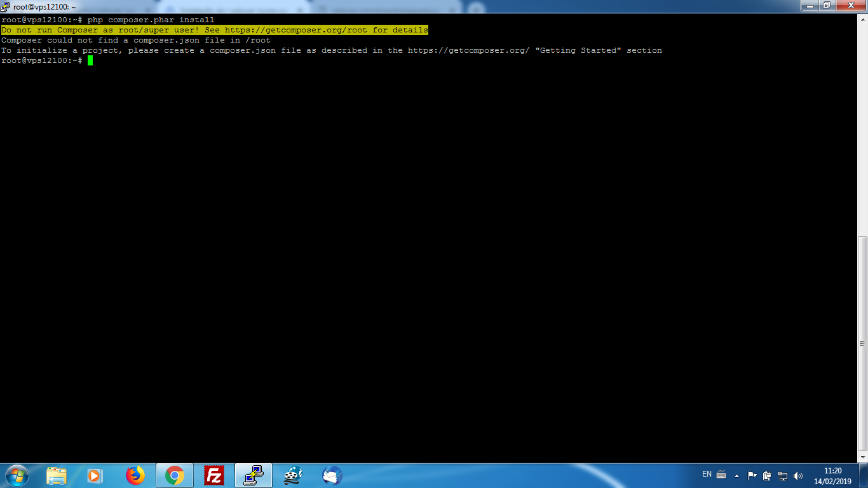Restore down the PuTTY window

click(827, 6)
